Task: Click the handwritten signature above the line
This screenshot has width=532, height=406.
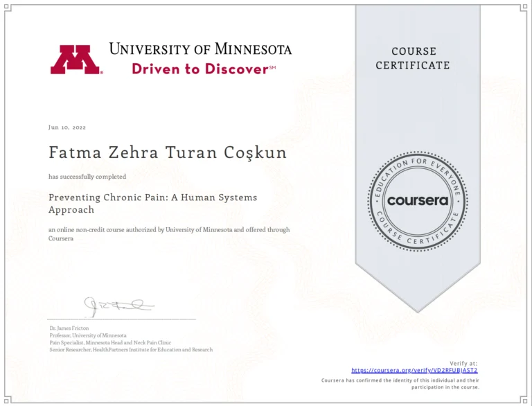Action: click(118, 305)
